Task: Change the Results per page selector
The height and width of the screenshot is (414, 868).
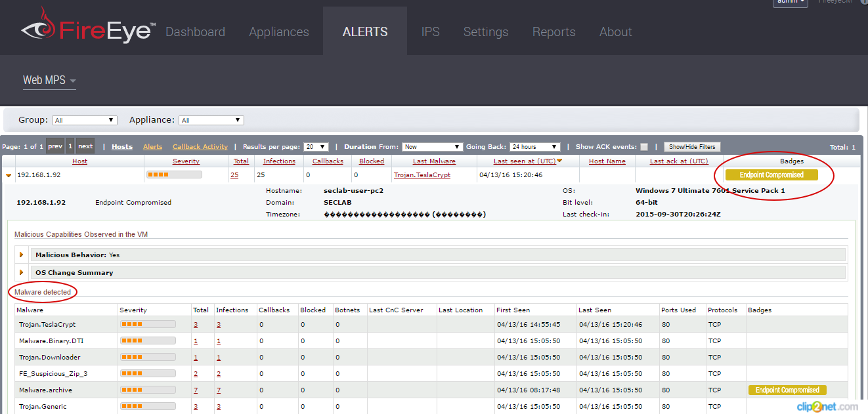Action: click(315, 146)
